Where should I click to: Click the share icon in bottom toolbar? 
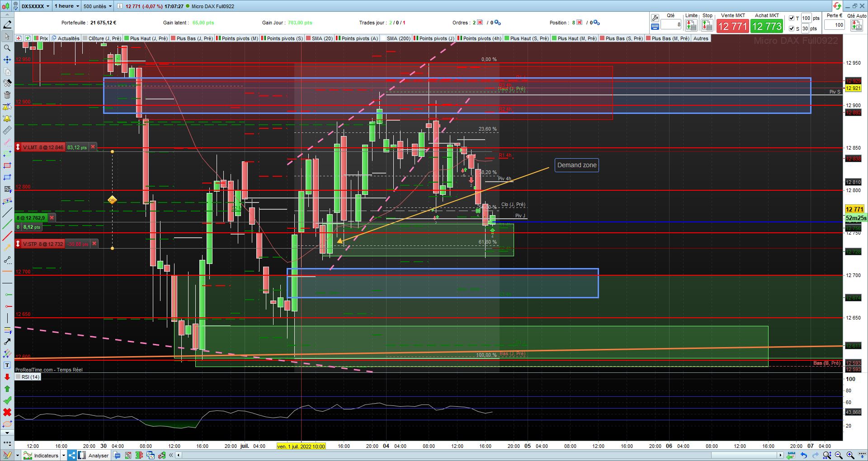[x=72, y=455]
